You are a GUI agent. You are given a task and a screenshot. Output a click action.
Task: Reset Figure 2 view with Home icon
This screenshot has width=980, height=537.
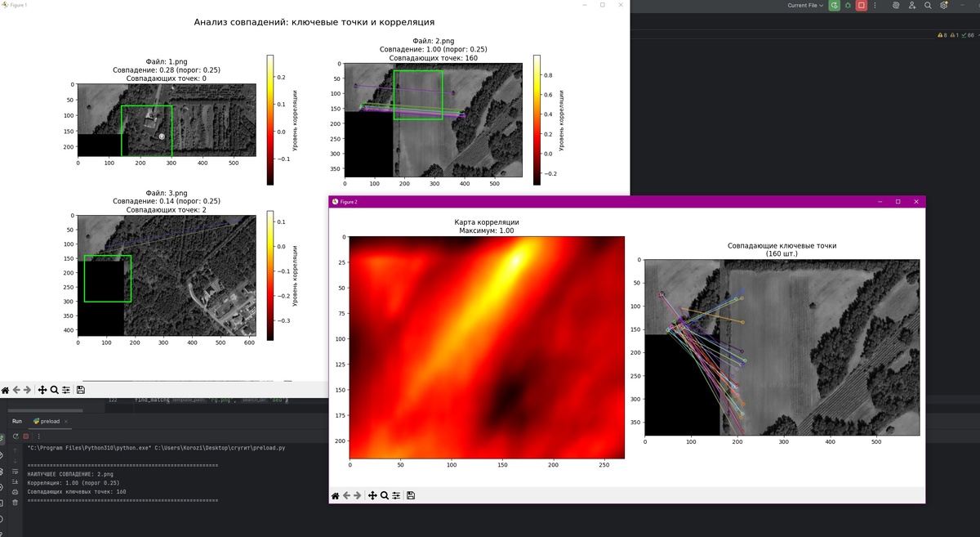(x=335, y=495)
